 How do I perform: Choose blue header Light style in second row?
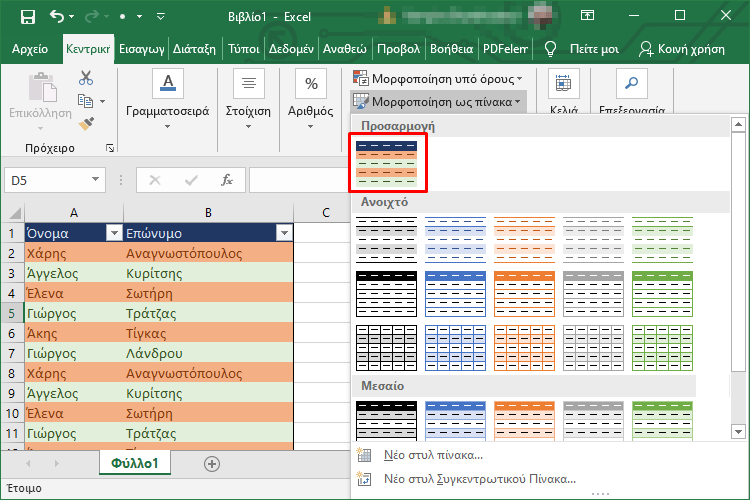(x=455, y=294)
